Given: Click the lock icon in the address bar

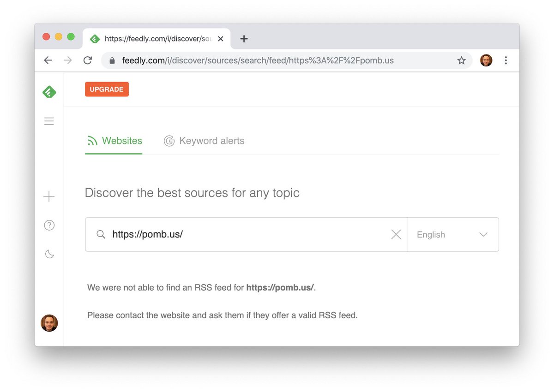Looking at the screenshot, I should coord(111,60).
